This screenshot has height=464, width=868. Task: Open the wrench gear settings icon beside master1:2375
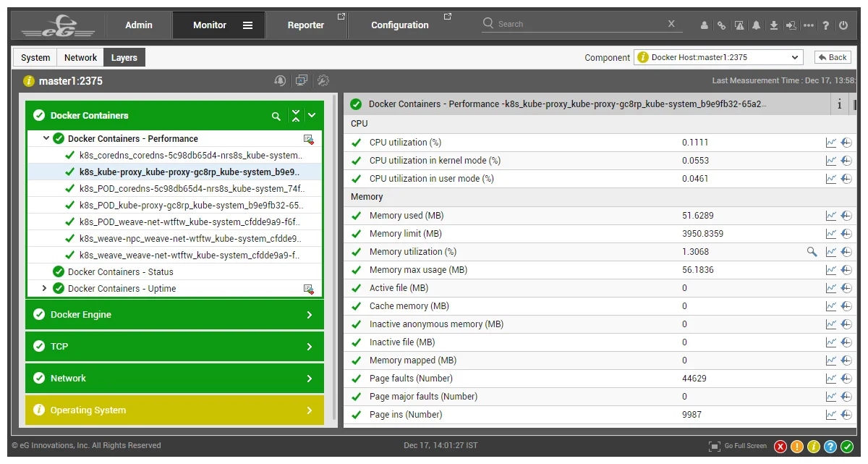point(323,81)
